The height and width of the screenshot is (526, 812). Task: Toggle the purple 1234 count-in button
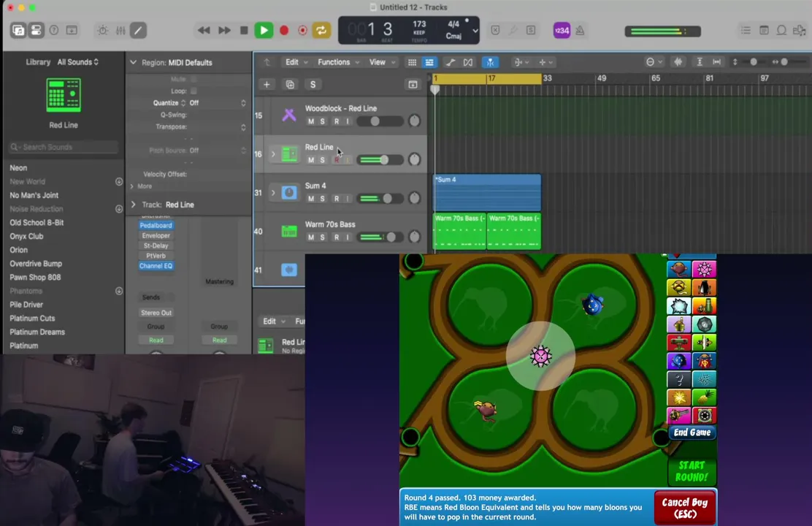(x=562, y=30)
